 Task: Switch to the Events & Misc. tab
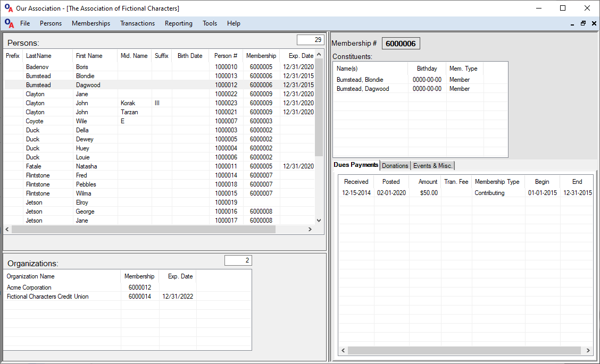click(x=433, y=166)
